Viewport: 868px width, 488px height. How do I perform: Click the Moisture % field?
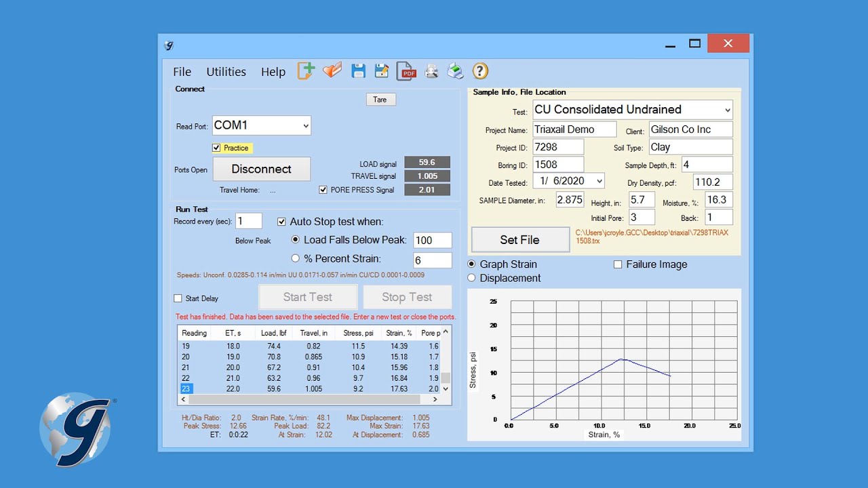[x=719, y=200]
